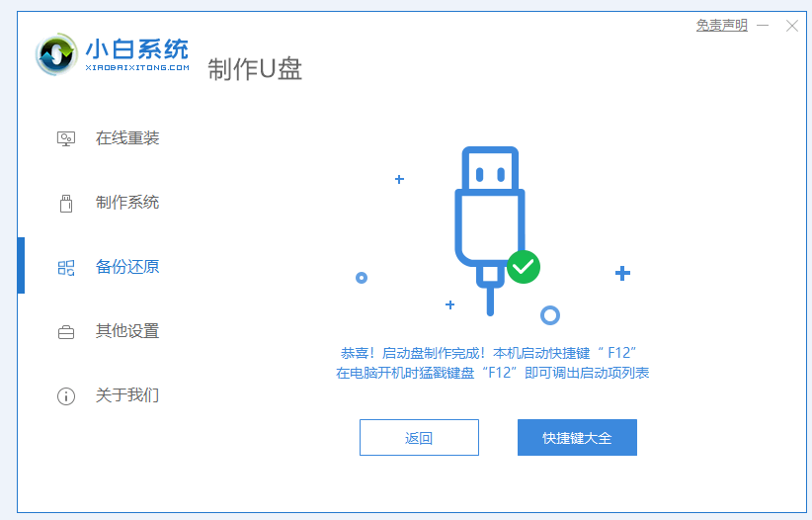
Task: Switch to the 备份还原 section
Action: 109,267
